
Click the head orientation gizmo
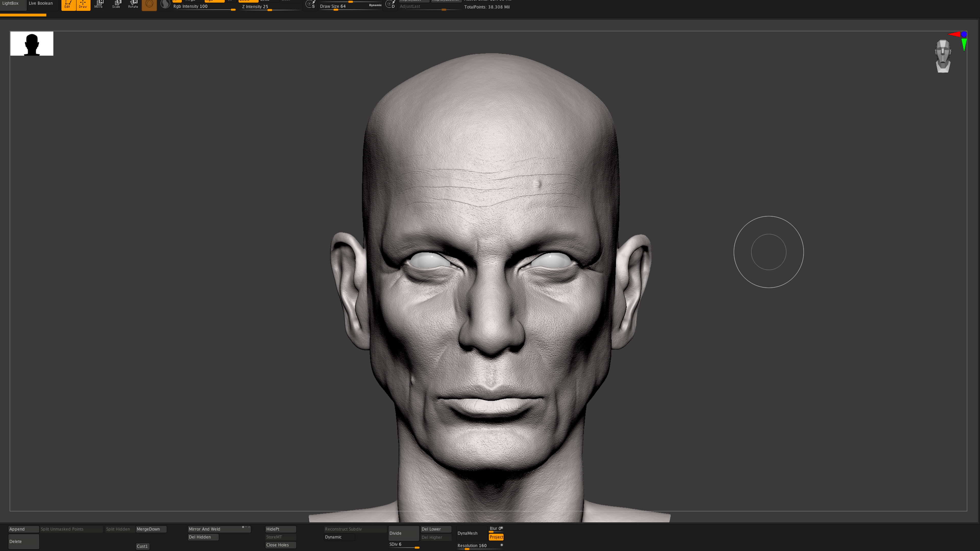[942, 56]
